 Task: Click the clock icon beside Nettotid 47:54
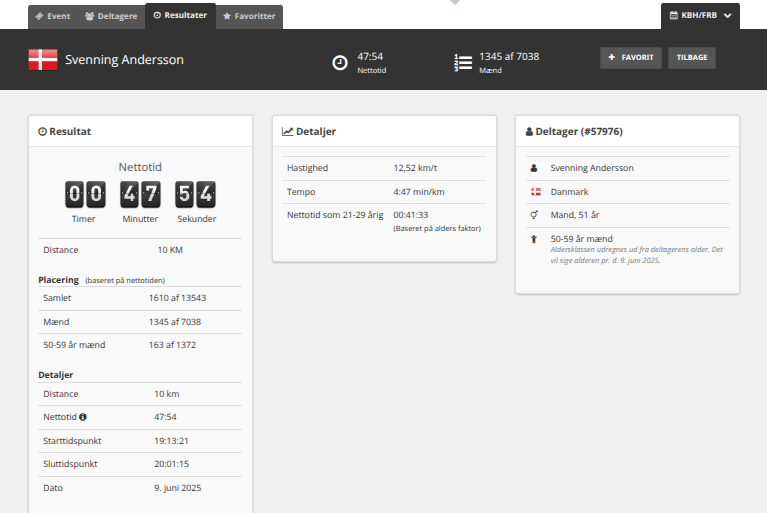[340, 63]
